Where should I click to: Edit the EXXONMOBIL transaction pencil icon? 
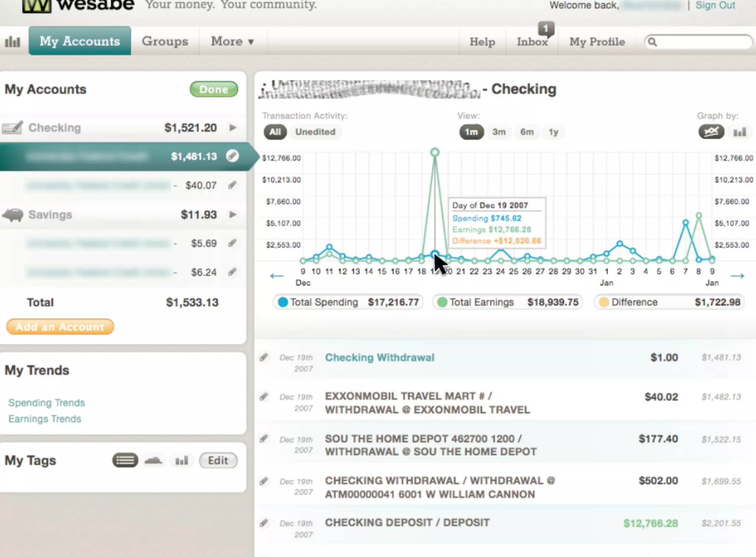tap(264, 397)
